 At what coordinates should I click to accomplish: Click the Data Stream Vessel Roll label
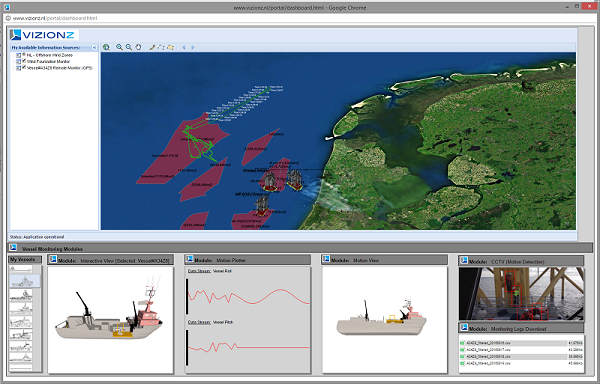click(210, 271)
